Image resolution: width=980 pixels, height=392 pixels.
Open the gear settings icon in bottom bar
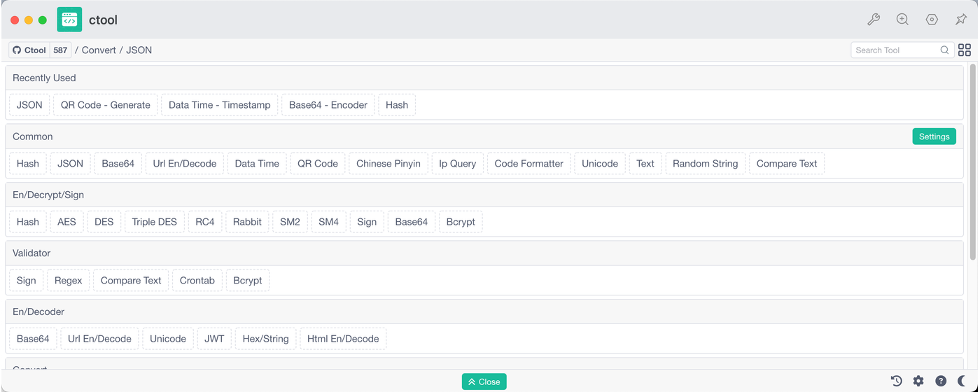[918, 381]
